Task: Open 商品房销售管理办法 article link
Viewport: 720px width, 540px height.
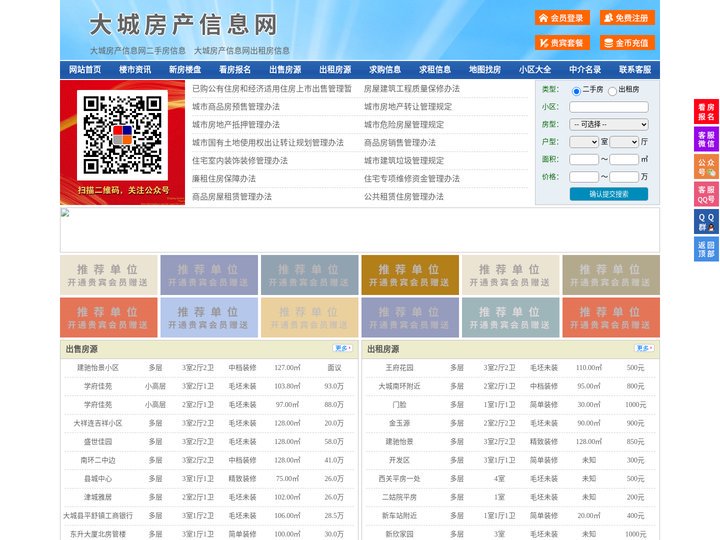Action: pyautogui.click(x=400, y=143)
